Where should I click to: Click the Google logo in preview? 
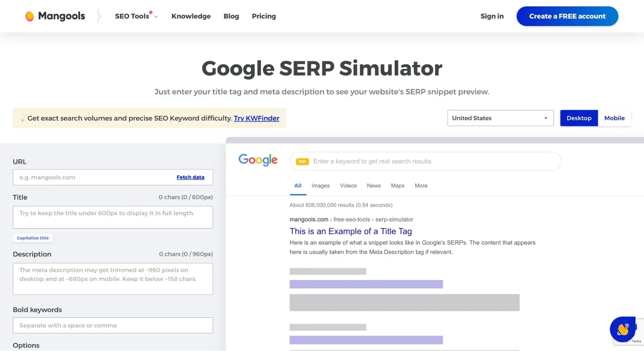click(x=258, y=160)
